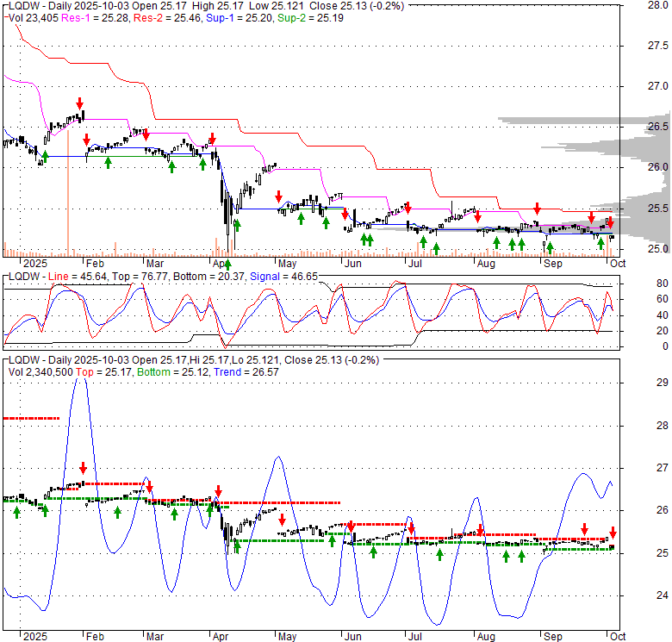Click the red sell arrow in late January on the bottom chart

coord(83,468)
